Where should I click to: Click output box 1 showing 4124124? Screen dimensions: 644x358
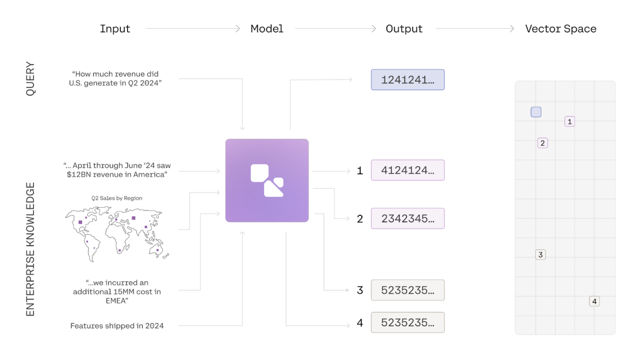(x=407, y=170)
